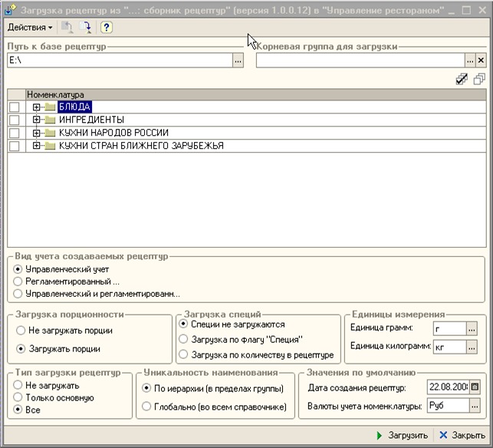Open help with the question mark icon
The width and height of the screenshot is (493, 448).
[107, 28]
